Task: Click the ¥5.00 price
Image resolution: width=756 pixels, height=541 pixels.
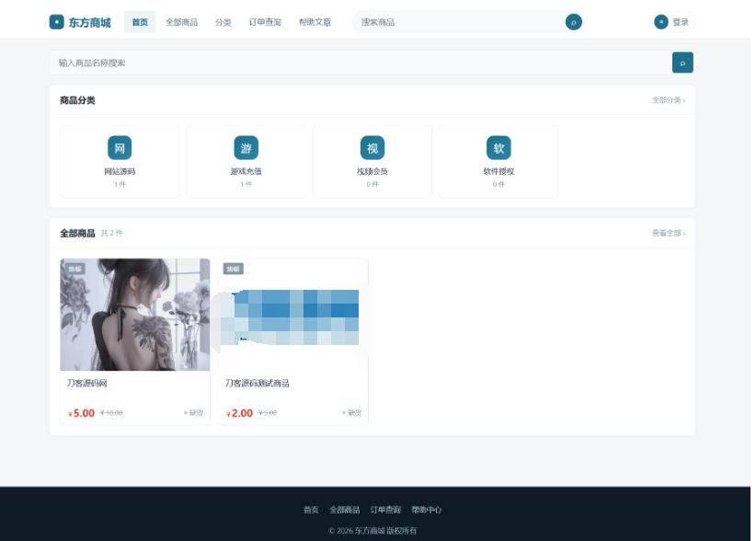Action: click(81, 413)
